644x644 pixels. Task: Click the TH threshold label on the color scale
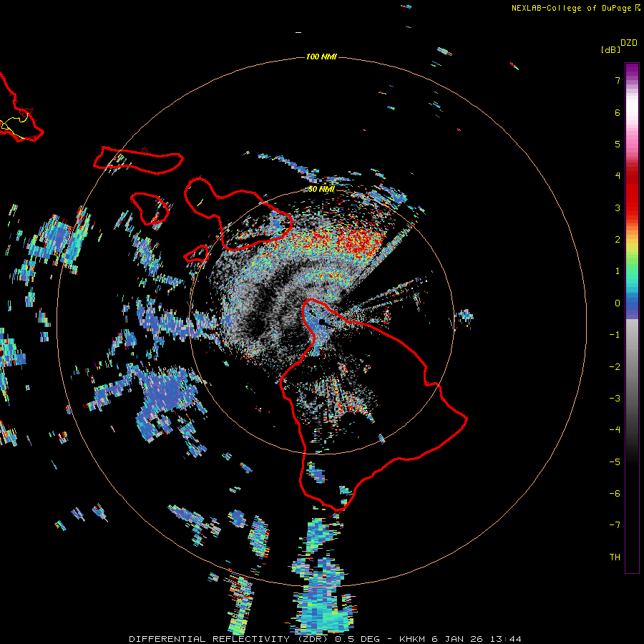(615, 557)
